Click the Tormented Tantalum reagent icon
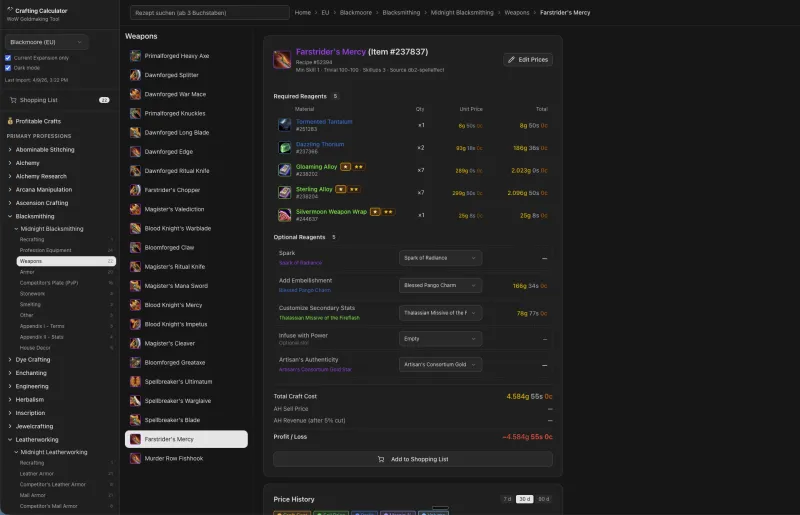Image resolution: width=800 pixels, height=515 pixels. pyautogui.click(x=284, y=125)
